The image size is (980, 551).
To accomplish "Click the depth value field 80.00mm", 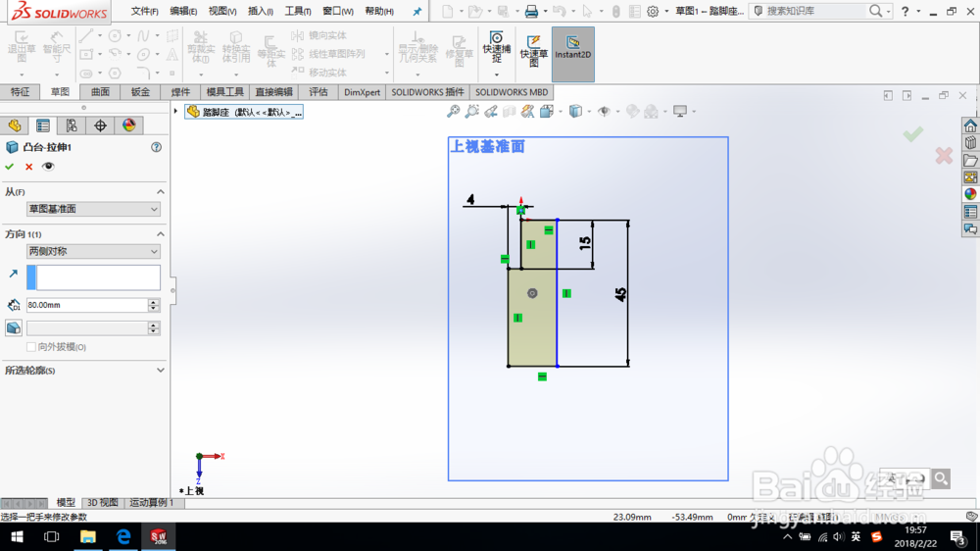I will click(x=87, y=305).
